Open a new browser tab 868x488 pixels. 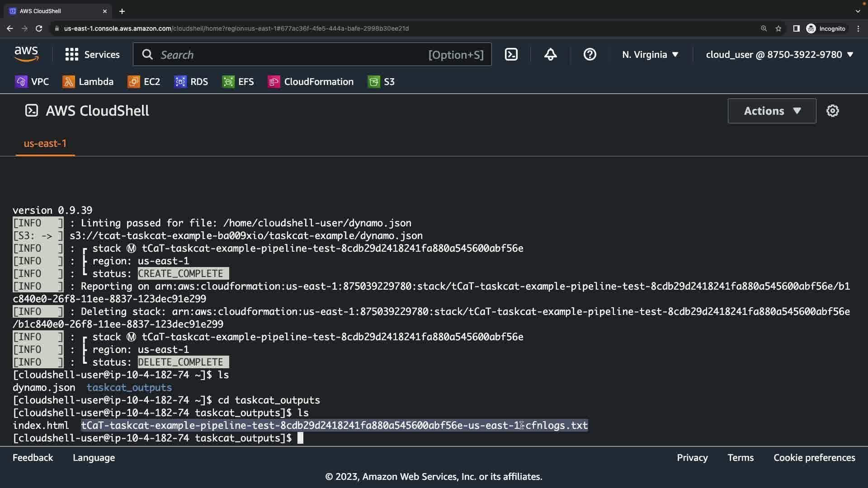122,11
